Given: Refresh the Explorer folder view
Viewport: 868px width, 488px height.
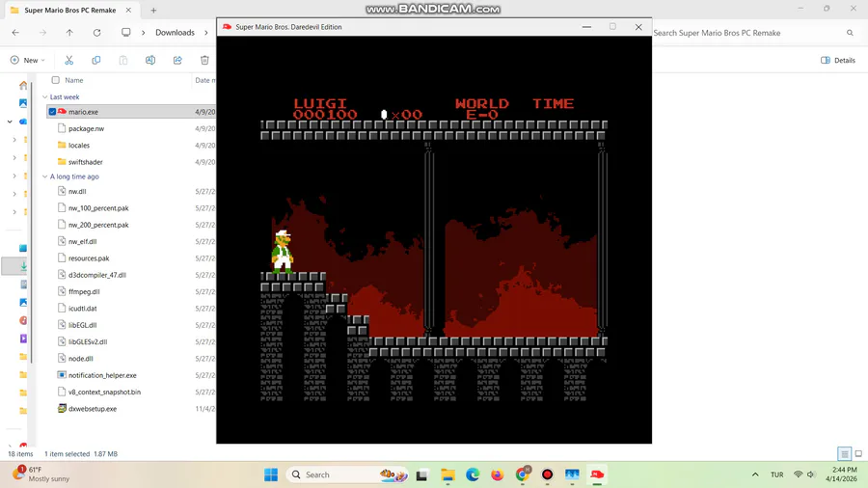Looking at the screenshot, I should (96, 33).
